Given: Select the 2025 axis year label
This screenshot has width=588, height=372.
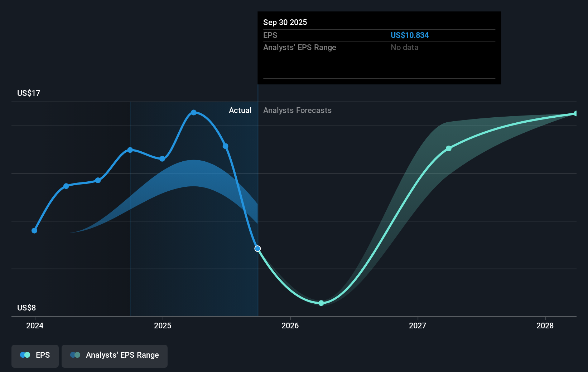Looking at the screenshot, I should 163,326.
